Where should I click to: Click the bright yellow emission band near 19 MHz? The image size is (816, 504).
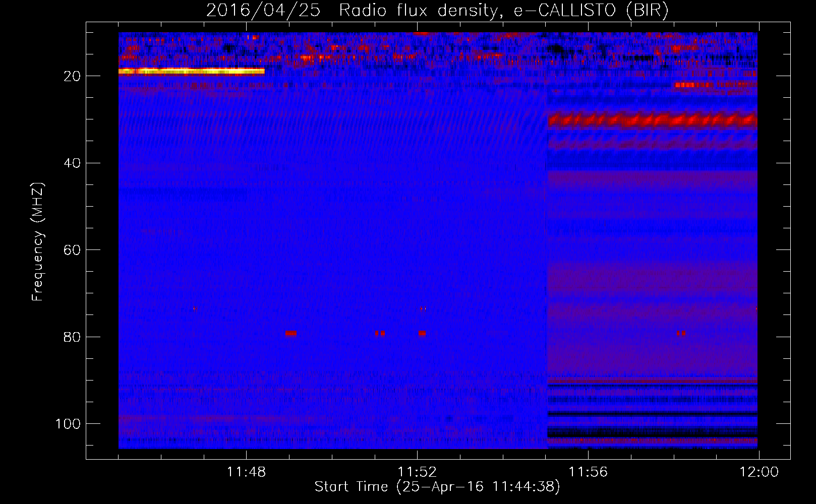(192, 71)
